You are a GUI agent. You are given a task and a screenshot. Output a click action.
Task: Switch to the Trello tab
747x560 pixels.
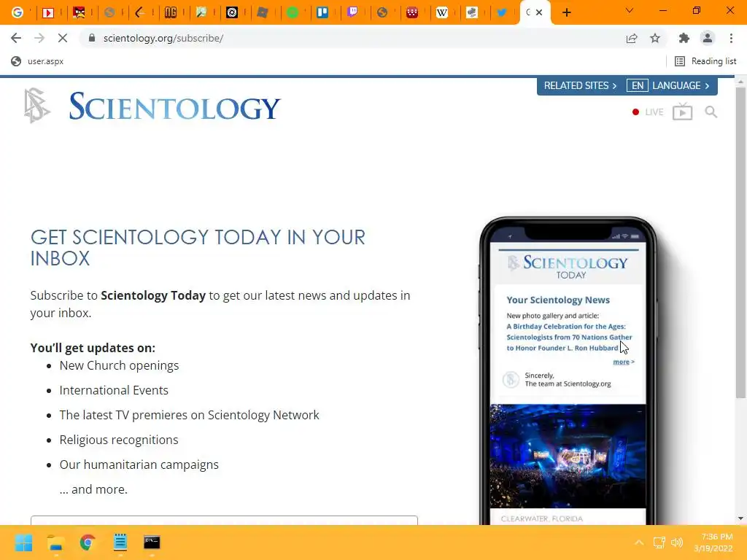pyautogui.click(x=322, y=12)
